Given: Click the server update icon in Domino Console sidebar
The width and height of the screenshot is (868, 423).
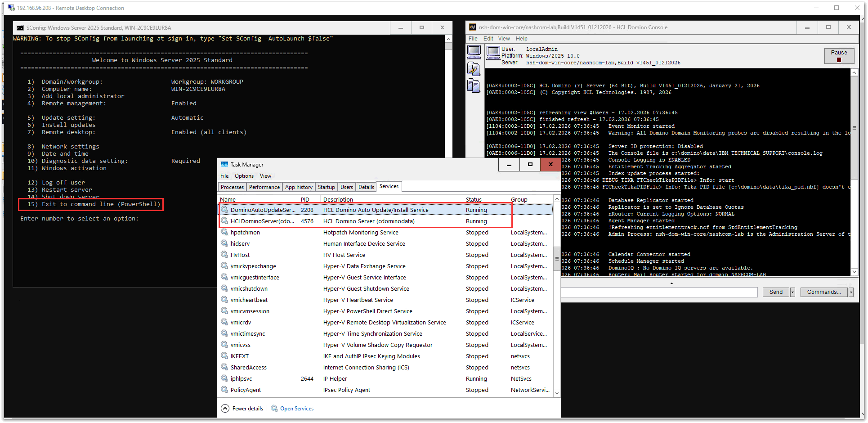Looking at the screenshot, I should point(474,69).
